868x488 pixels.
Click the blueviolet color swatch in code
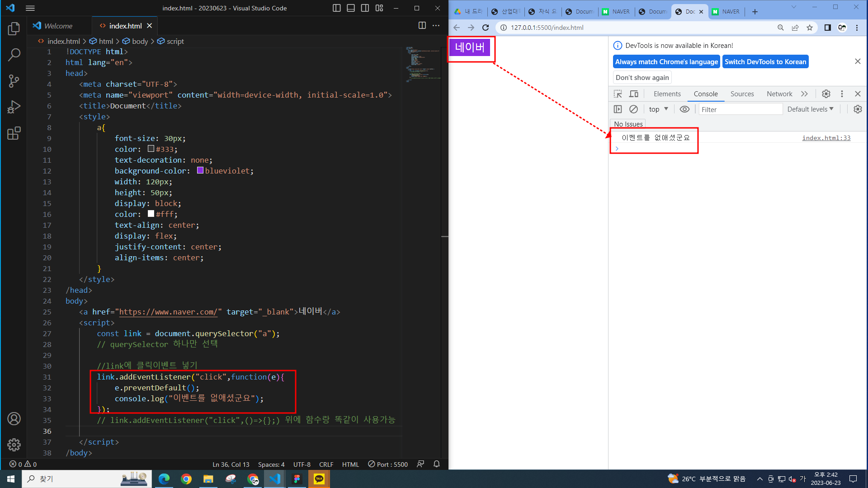tap(200, 170)
